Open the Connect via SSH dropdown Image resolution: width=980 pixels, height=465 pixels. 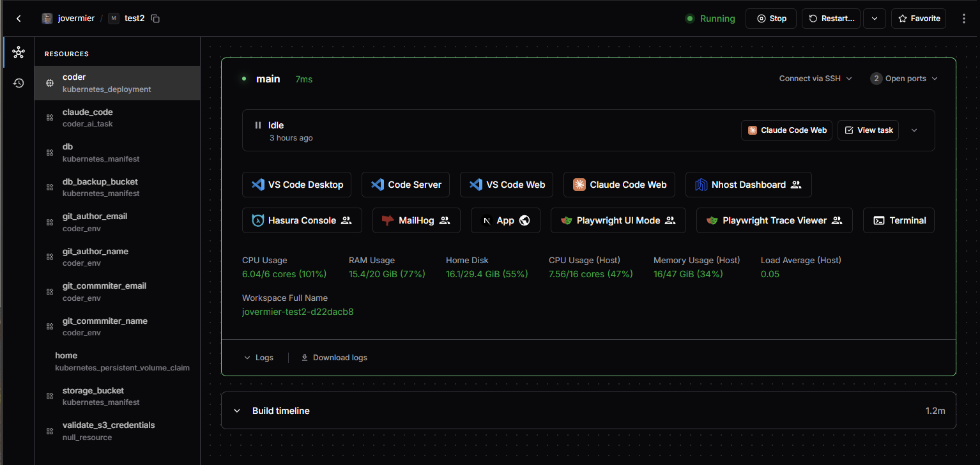815,79
